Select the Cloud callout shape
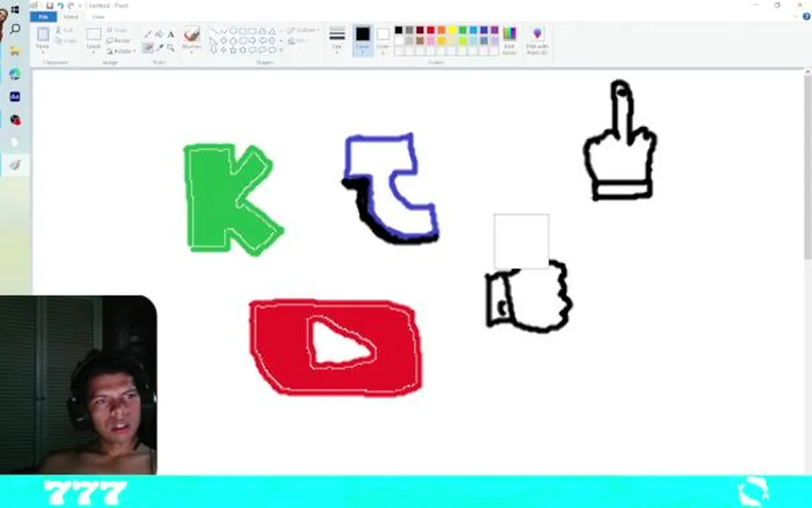The image size is (812, 508). (272, 50)
